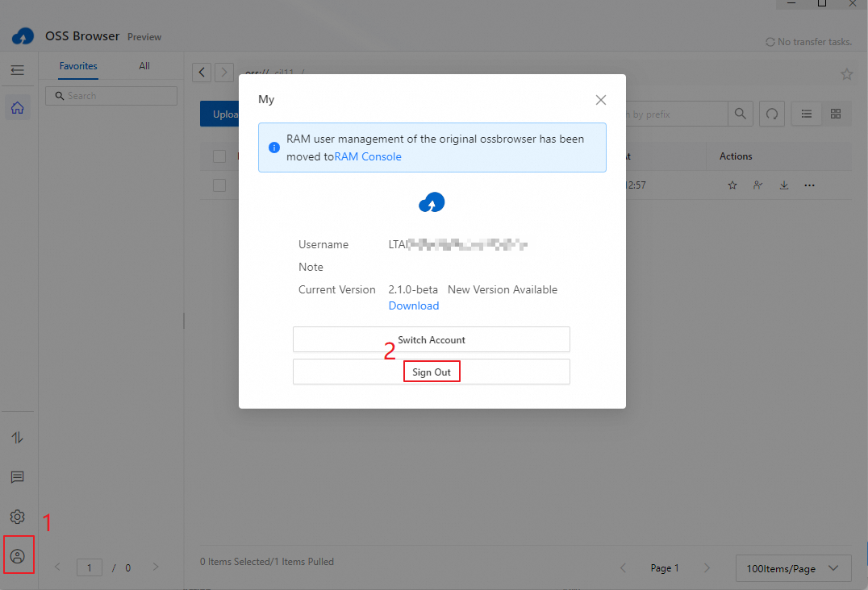This screenshot has width=868, height=590.
Task: Click the OSS Browser cloud logo
Action: (23, 36)
